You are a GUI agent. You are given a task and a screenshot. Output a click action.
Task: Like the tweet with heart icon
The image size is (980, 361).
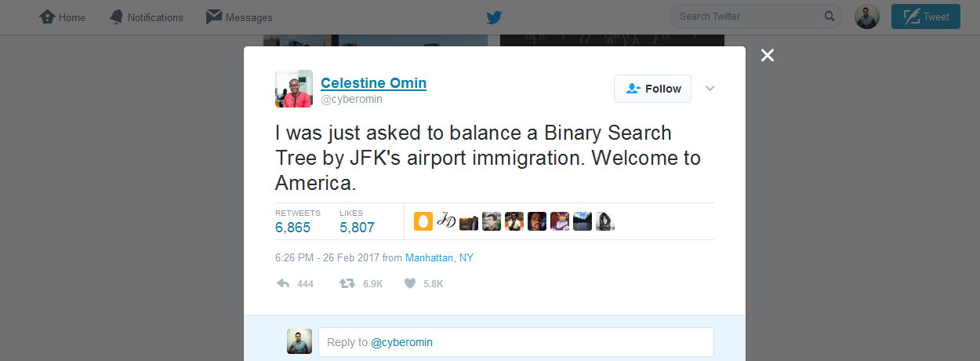tap(409, 283)
